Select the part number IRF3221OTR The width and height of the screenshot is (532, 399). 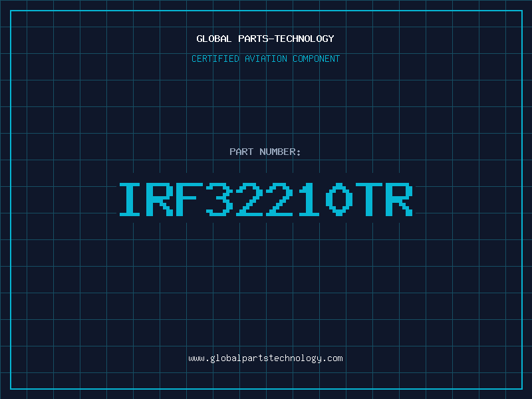click(266, 199)
